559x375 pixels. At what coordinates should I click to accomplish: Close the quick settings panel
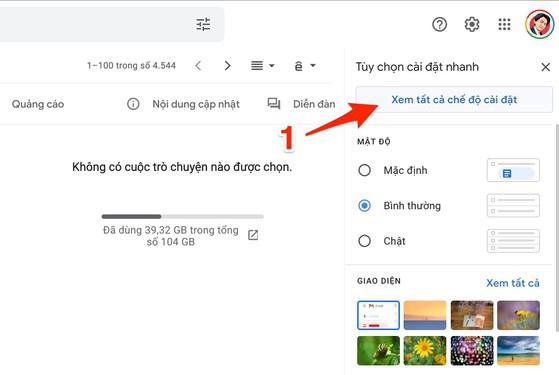click(545, 67)
